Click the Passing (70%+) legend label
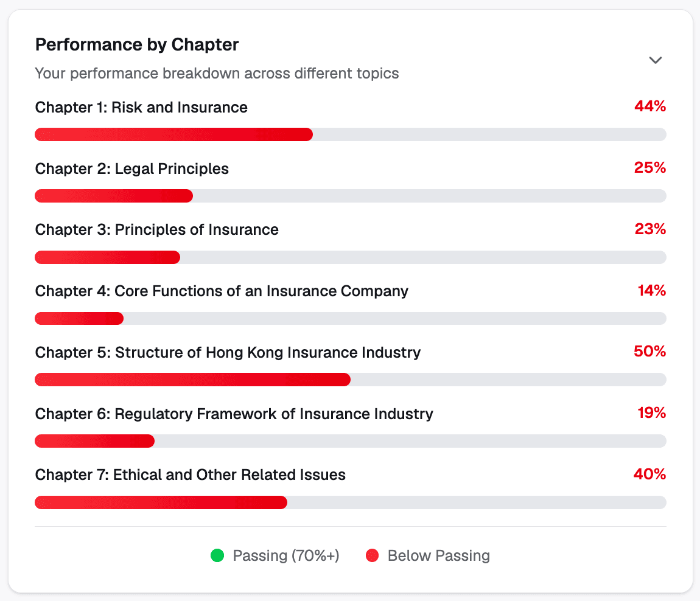This screenshot has width=700, height=601. point(286,555)
